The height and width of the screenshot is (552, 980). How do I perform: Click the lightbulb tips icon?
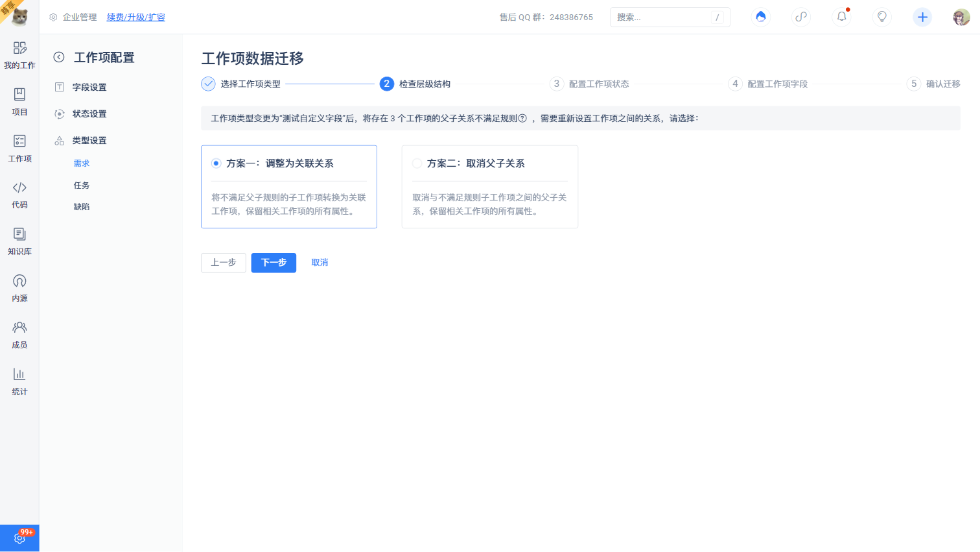pyautogui.click(x=881, y=17)
